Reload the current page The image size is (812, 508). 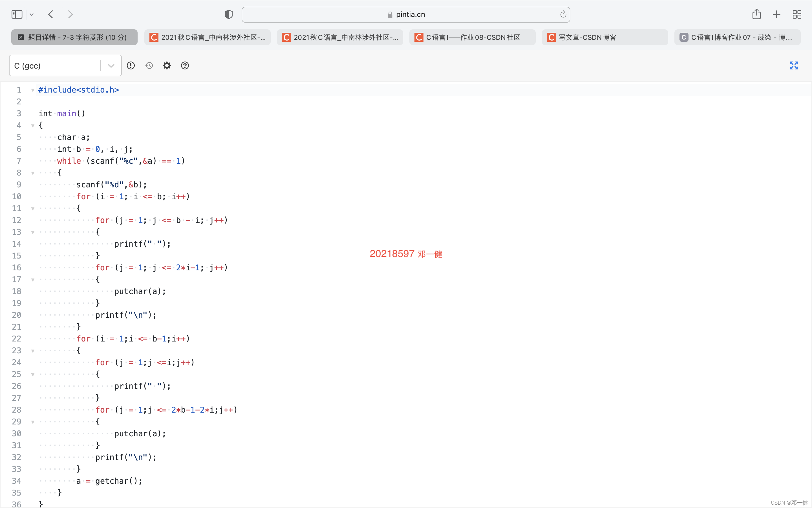563,14
